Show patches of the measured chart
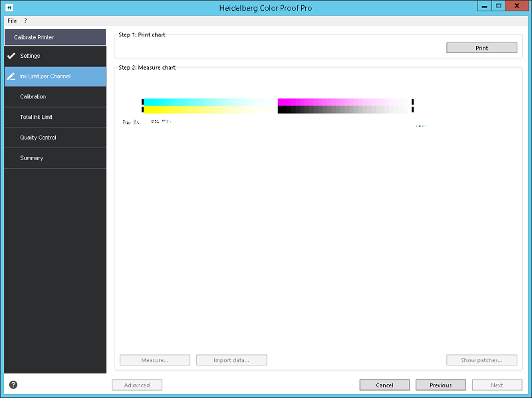 click(x=481, y=359)
